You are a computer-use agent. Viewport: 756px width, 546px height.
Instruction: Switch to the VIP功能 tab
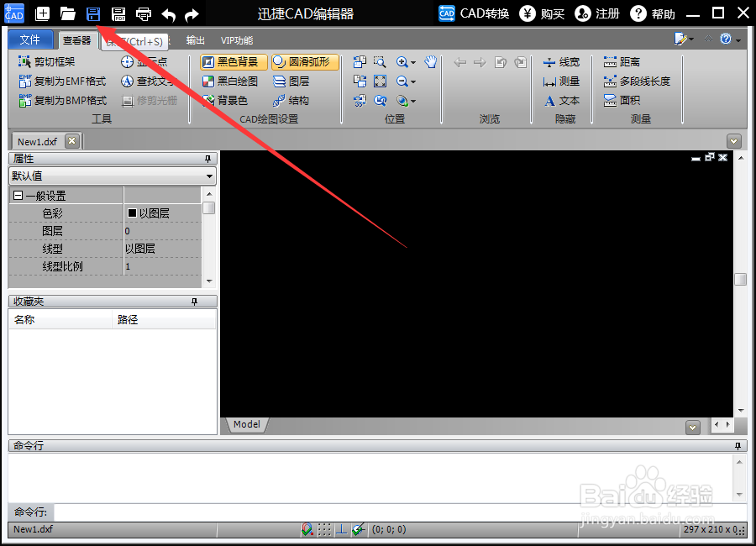[237, 40]
